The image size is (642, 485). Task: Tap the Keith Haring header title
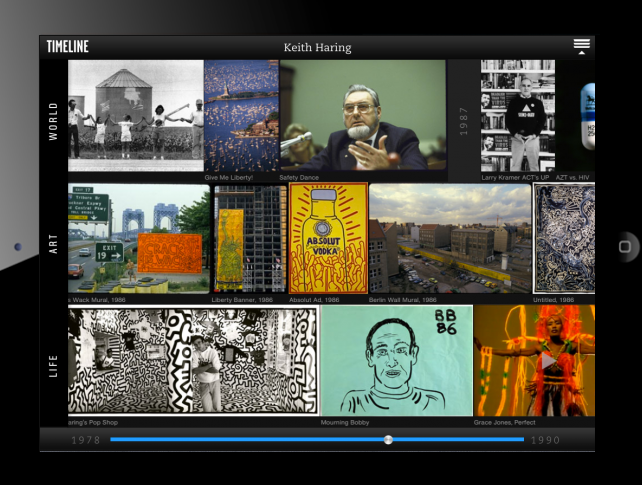tap(317, 47)
